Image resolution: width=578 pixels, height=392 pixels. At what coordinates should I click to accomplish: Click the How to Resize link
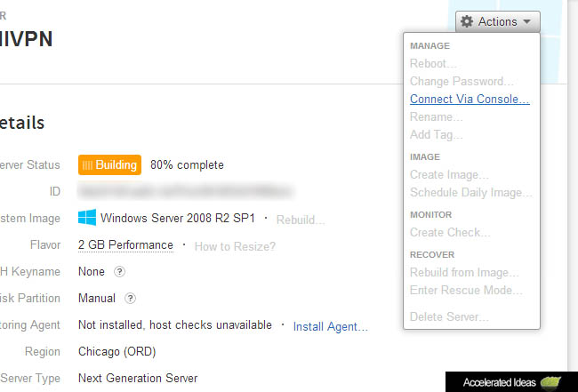[x=235, y=246]
